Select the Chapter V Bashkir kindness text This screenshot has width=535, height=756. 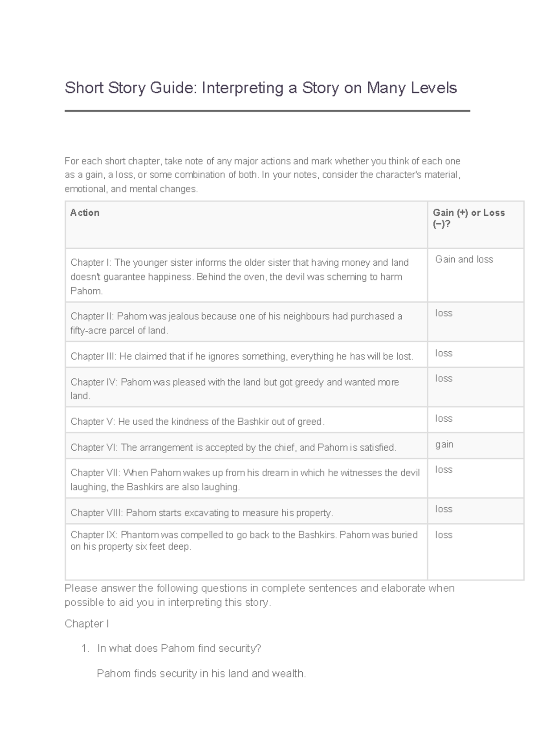coord(198,422)
